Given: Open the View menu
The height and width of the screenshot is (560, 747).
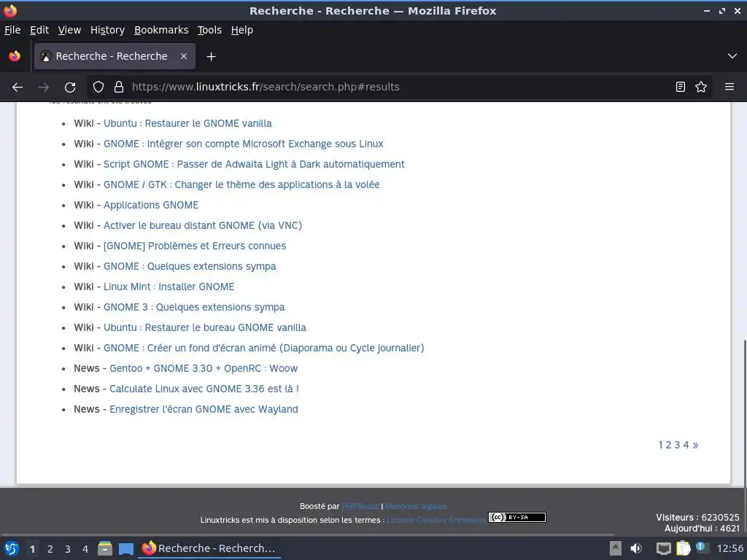Looking at the screenshot, I should 69,30.
